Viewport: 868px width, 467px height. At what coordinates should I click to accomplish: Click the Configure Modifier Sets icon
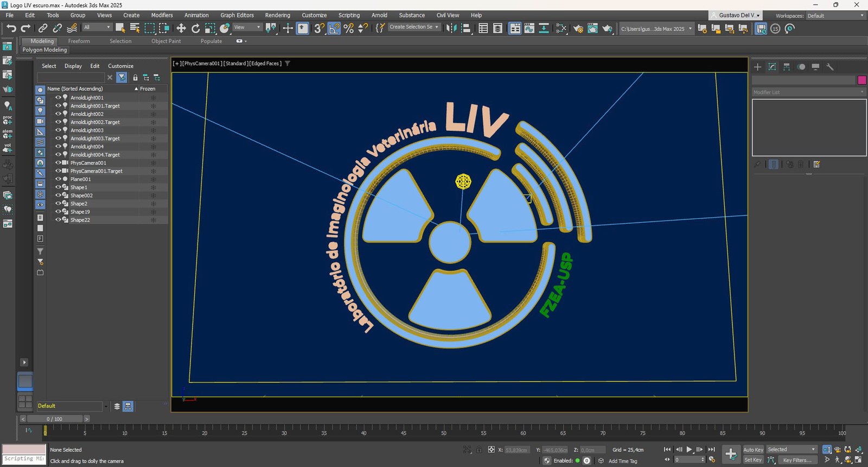[x=816, y=164]
